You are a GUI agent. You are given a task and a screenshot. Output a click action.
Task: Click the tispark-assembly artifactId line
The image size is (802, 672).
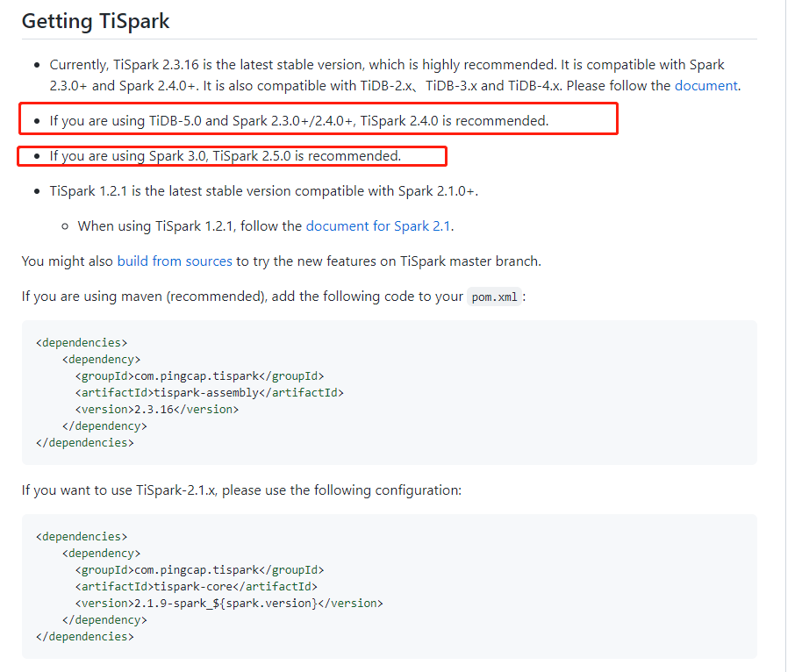pos(209,393)
